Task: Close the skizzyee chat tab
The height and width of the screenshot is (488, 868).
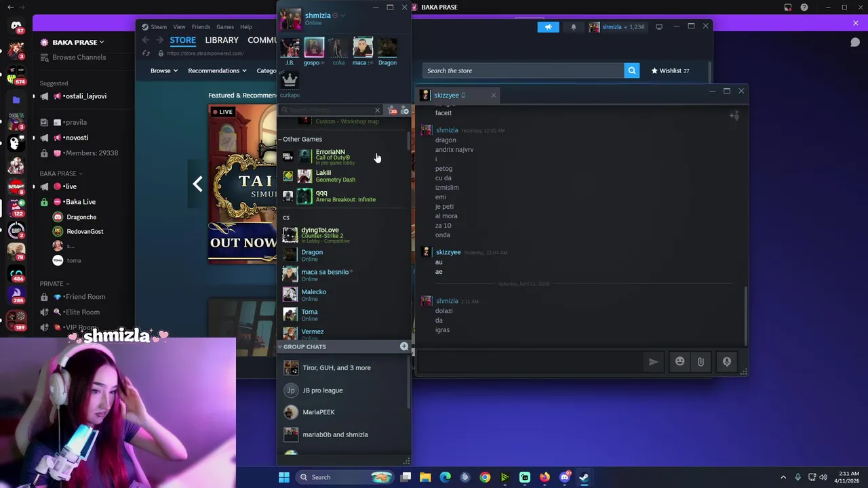Action: coord(493,96)
